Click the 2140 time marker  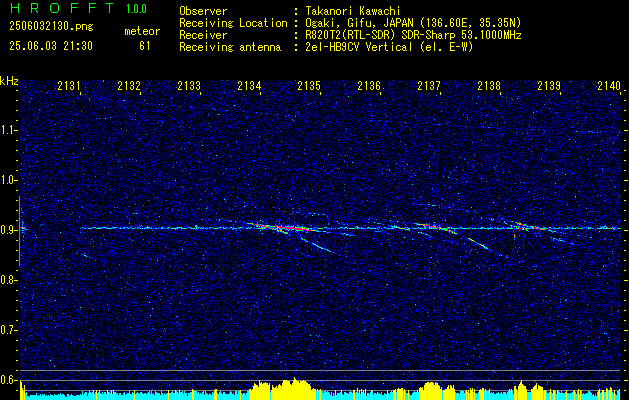(609, 86)
